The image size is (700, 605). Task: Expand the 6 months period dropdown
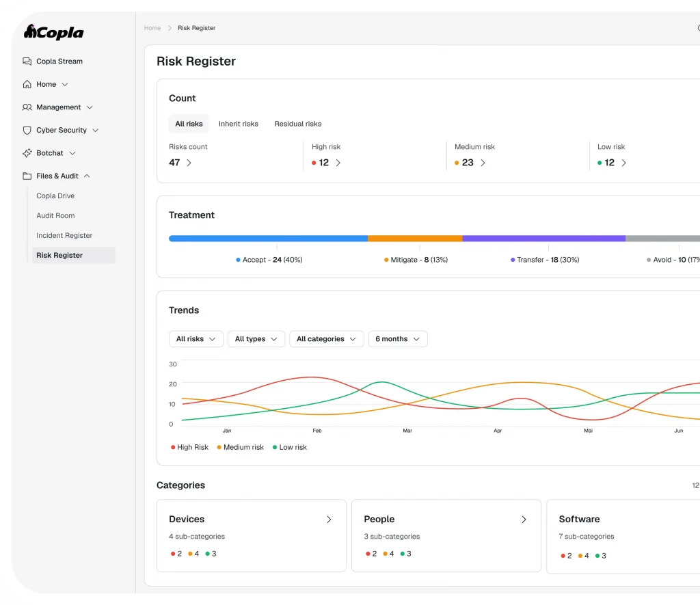397,339
